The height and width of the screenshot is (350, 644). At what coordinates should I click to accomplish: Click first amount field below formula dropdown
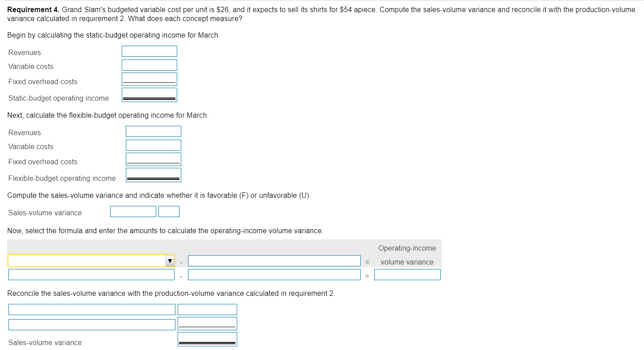pos(91,274)
